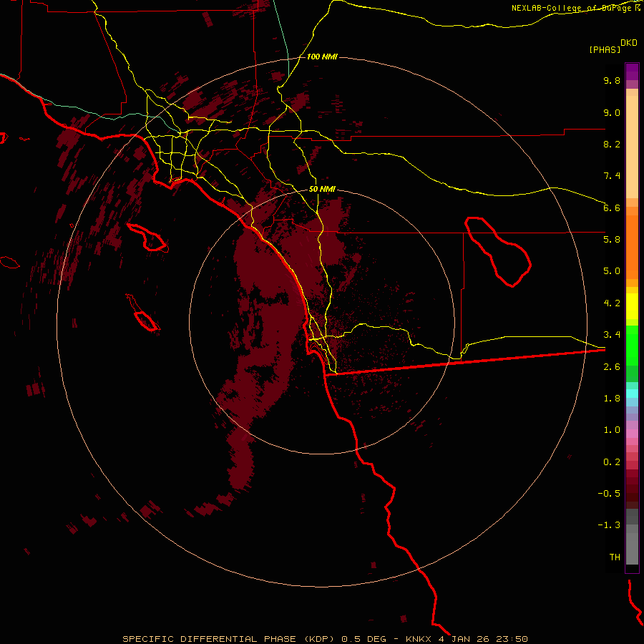The height and width of the screenshot is (644, 644).
Task: Click the 2.6 legend value
Action: pyautogui.click(x=612, y=367)
